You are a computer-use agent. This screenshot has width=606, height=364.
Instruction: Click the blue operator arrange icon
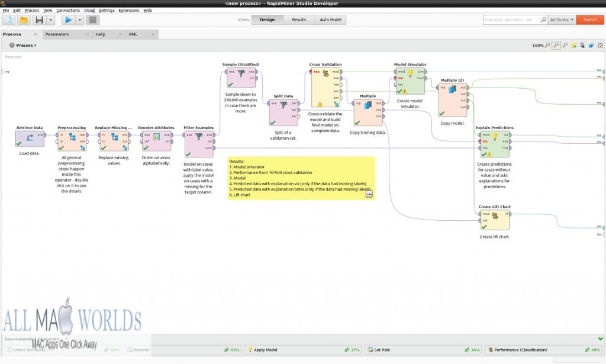591,45
